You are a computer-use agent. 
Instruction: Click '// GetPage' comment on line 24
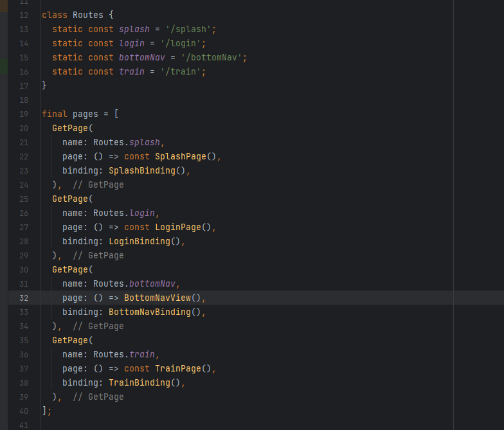pos(98,185)
